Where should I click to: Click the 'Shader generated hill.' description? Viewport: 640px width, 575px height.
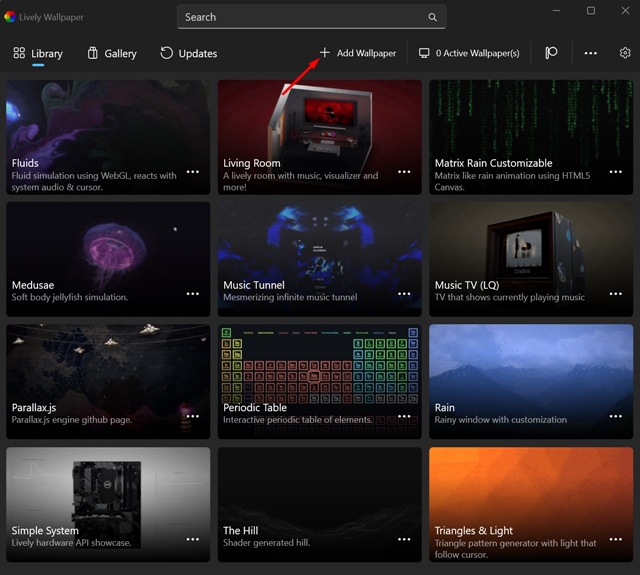(x=267, y=543)
